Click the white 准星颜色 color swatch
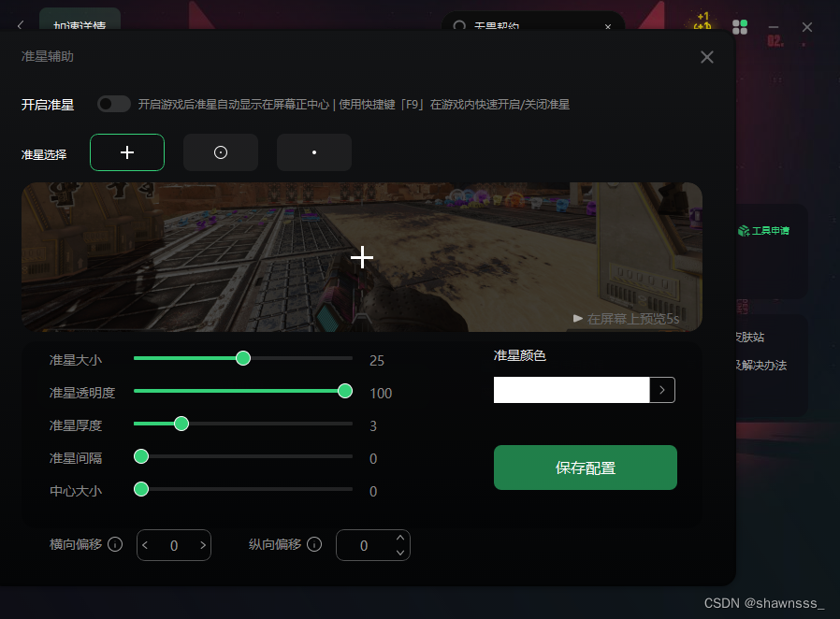 (x=572, y=390)
